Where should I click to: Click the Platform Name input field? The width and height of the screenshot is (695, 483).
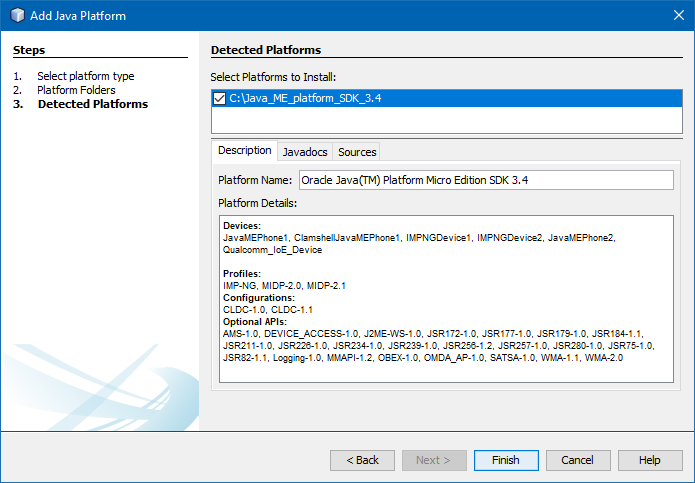click(486, 180)
